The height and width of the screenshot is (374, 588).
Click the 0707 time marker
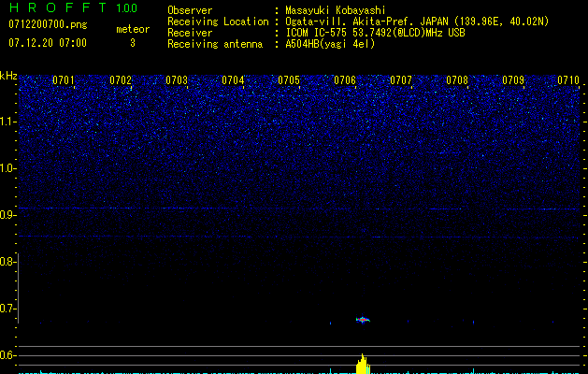[x=401, y=80]
